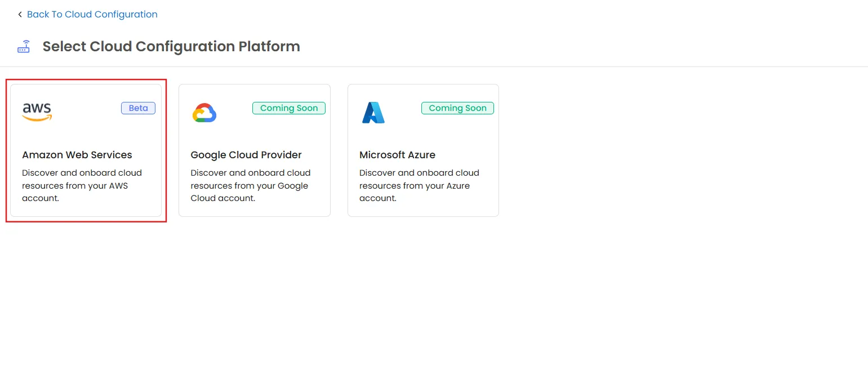Click the back chevron arrow icon

(20, 15)
